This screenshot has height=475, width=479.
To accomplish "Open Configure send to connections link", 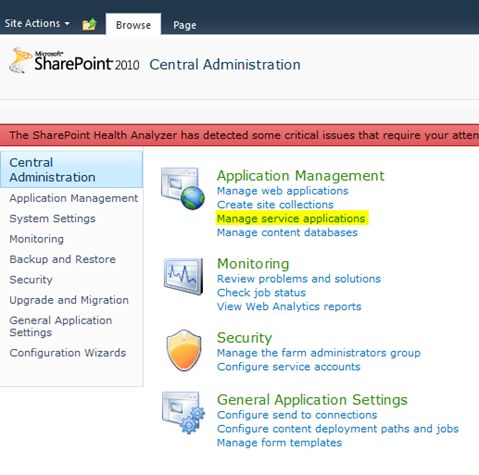I will click(297, 415).
